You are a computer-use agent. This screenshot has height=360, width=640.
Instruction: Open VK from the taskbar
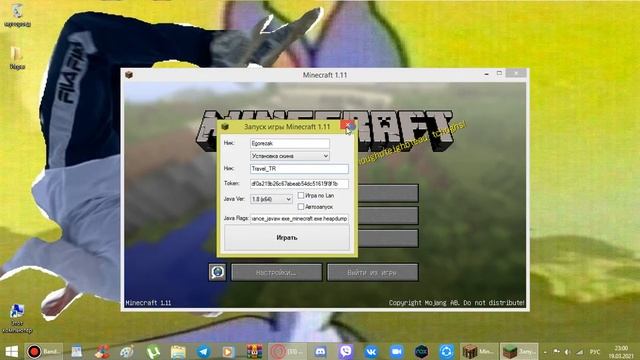371,351
